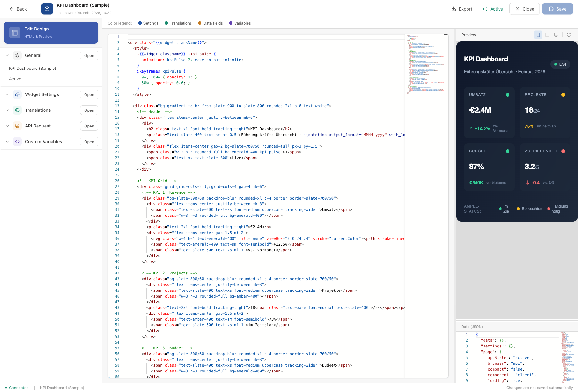Refresh the preview pane

click(569, 35)
